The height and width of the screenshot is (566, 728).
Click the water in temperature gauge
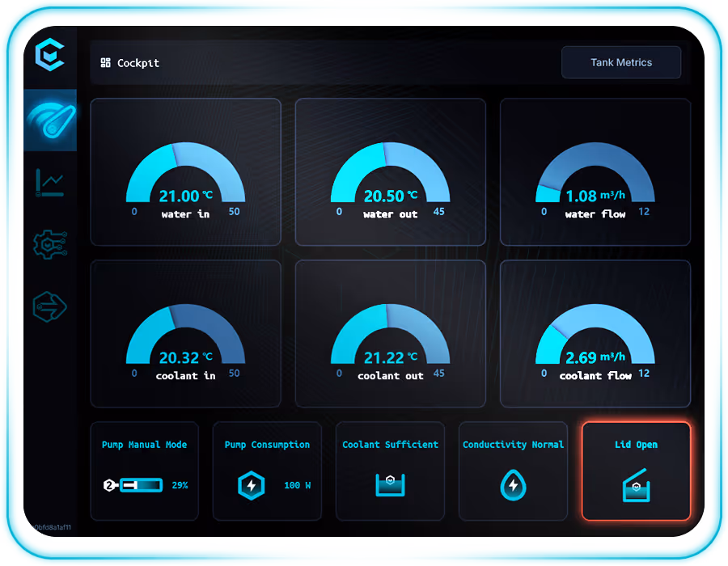click(x=185, y=171)
